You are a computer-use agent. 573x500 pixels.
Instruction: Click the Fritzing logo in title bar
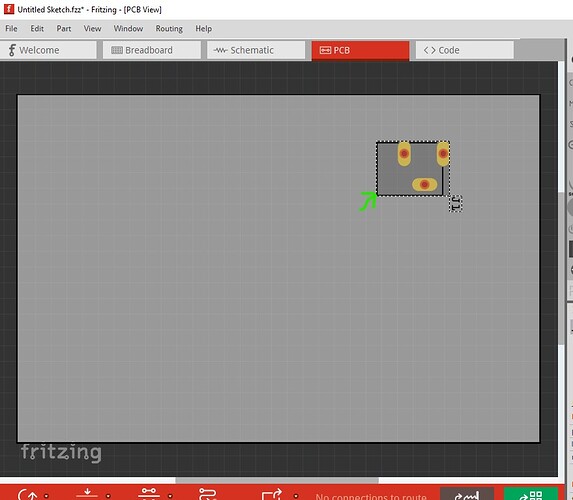click(x=9, y=9)
